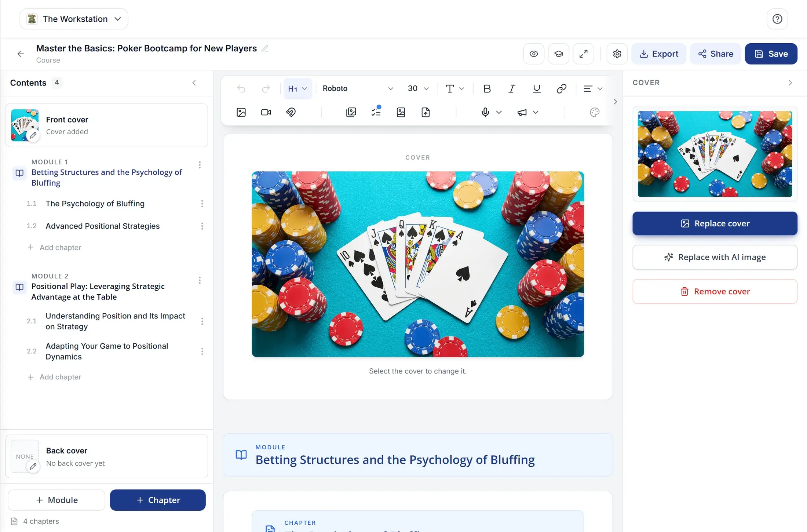This screenshot has width=807, height=532.
Task: Insert an image using the toolbar image icon
Action: pos(241,112)
